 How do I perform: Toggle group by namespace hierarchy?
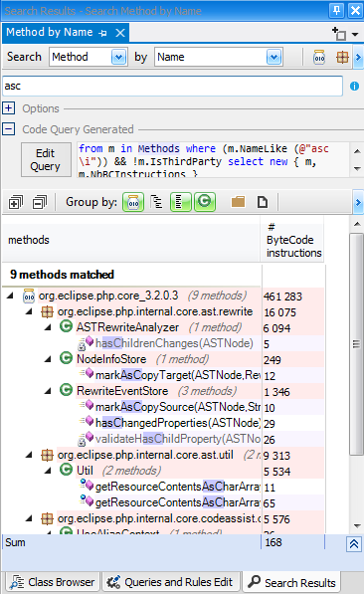[156, 202]
